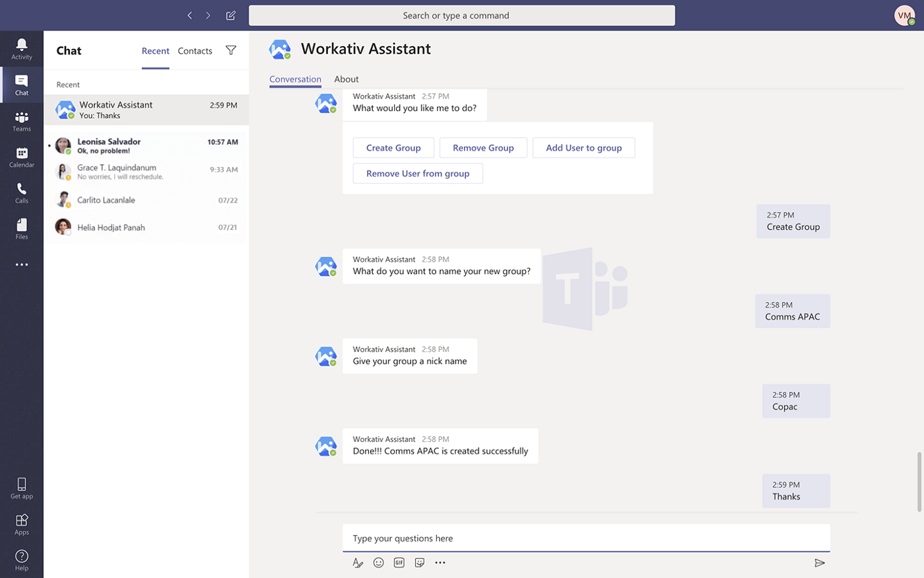Image resolution: width=924 pixels, height=578 pixels.
Task: Click the 'Create Group' sent message bubble
Action: [x=793, y=221]
